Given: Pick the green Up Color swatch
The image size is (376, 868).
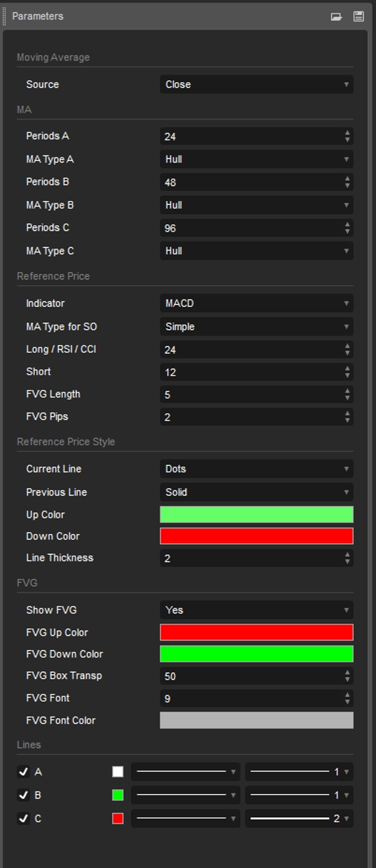Looking at the screenshot, I should (256, 515).
